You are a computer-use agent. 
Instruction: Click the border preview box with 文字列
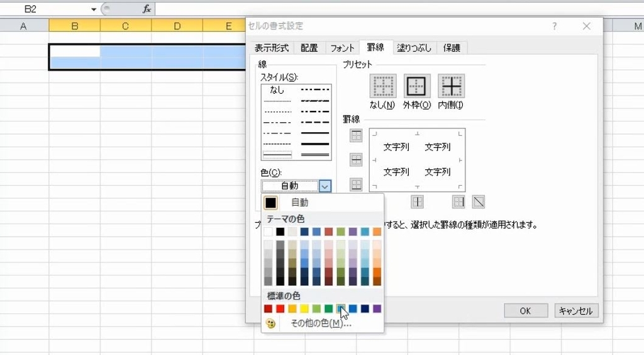click(418, 160)
